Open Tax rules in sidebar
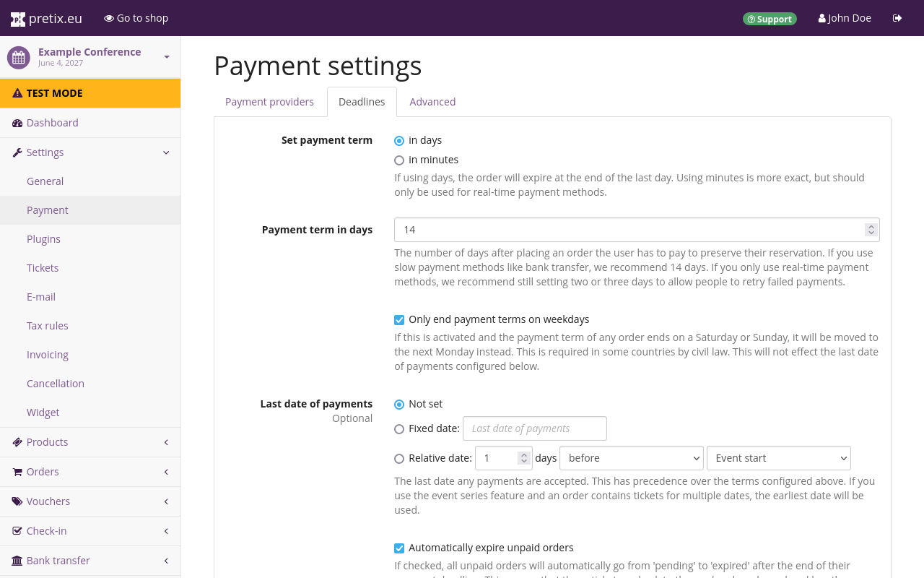 pos(90,326)
